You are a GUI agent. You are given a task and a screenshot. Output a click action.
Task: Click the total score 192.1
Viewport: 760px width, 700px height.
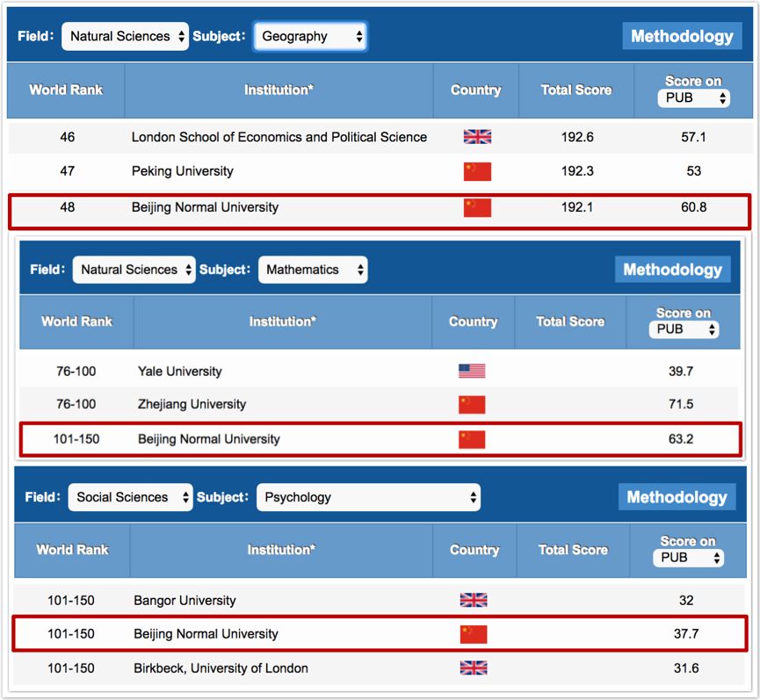coord(576,207)
